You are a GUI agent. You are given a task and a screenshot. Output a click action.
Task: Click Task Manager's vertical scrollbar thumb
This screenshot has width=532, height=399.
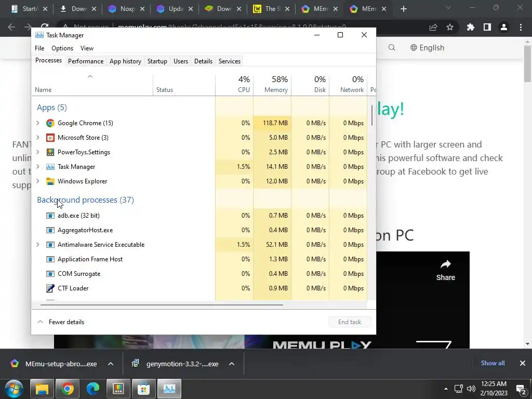point(372,115)
